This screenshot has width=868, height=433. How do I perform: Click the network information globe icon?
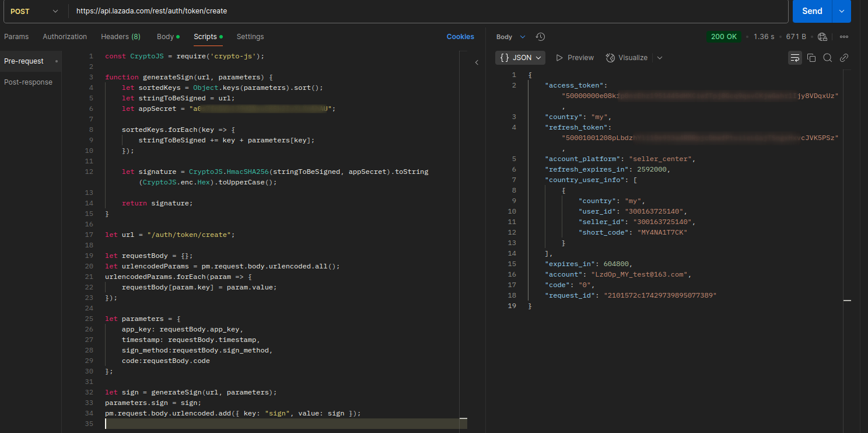click(822, 37)
